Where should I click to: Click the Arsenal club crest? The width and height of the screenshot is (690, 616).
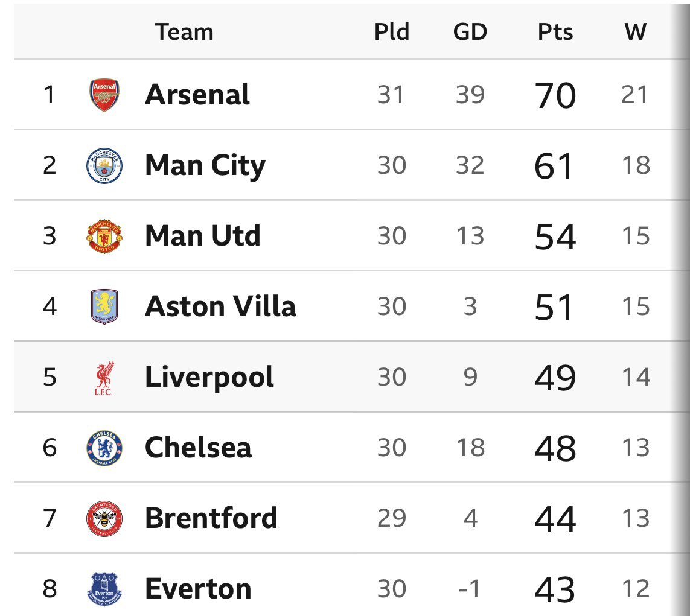click(x=104, y=95)
